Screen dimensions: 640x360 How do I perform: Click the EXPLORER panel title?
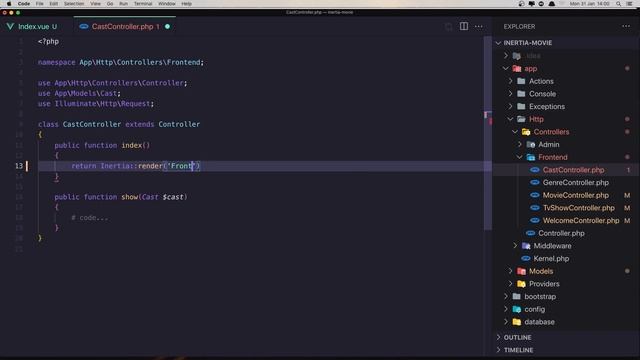point(519,27)
